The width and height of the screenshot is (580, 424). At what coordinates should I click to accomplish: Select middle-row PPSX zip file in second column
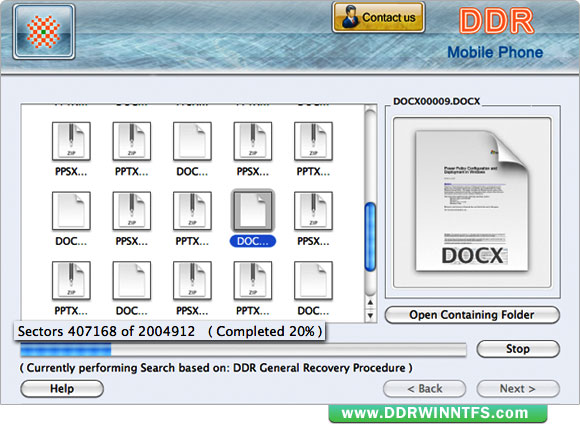pos(132,211)
